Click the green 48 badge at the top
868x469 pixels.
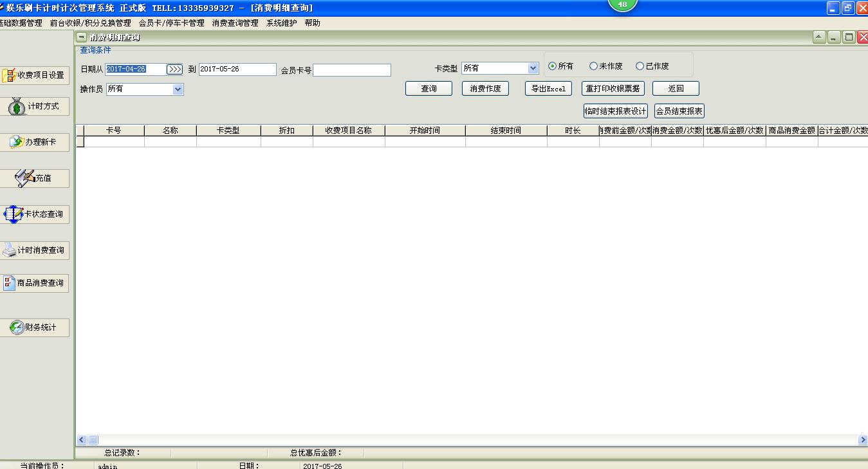tap(622, 5)
